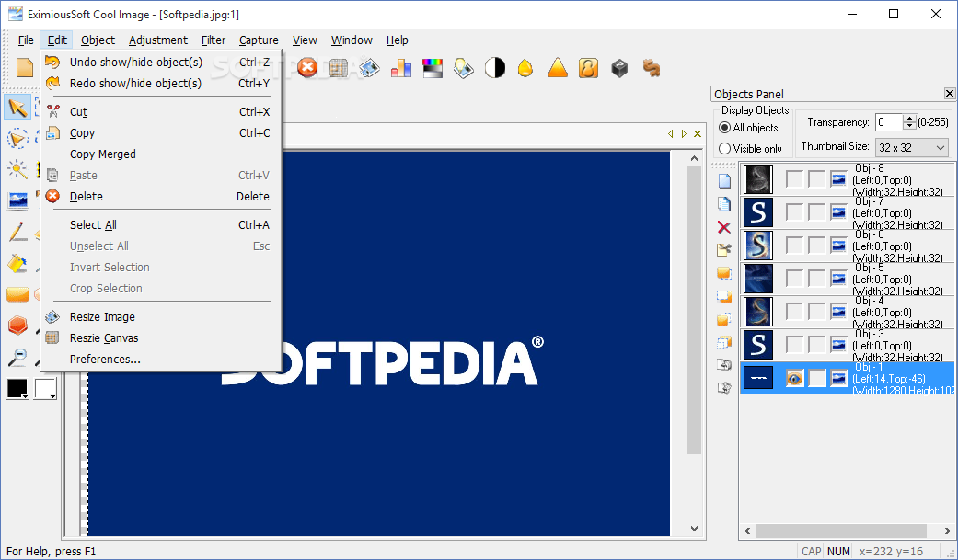Open the bar chart levels toolbar icon
Viewport: 958px width, 560px height.
401,68
